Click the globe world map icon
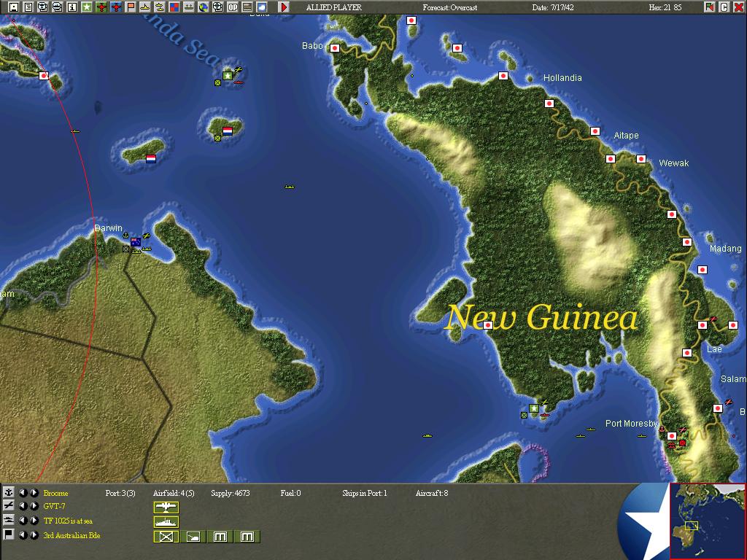Image resolution: width=747 pixels, height=560 pixels. (204, 7)
